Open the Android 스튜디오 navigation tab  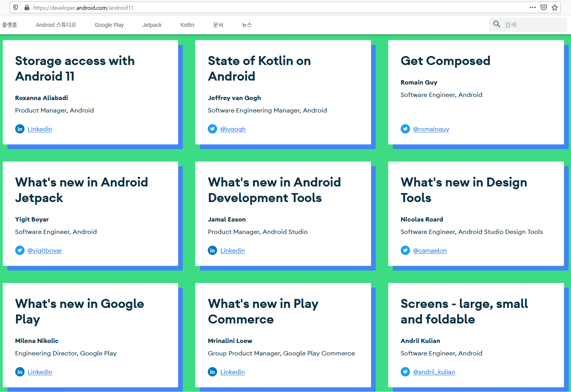[56, 25]
